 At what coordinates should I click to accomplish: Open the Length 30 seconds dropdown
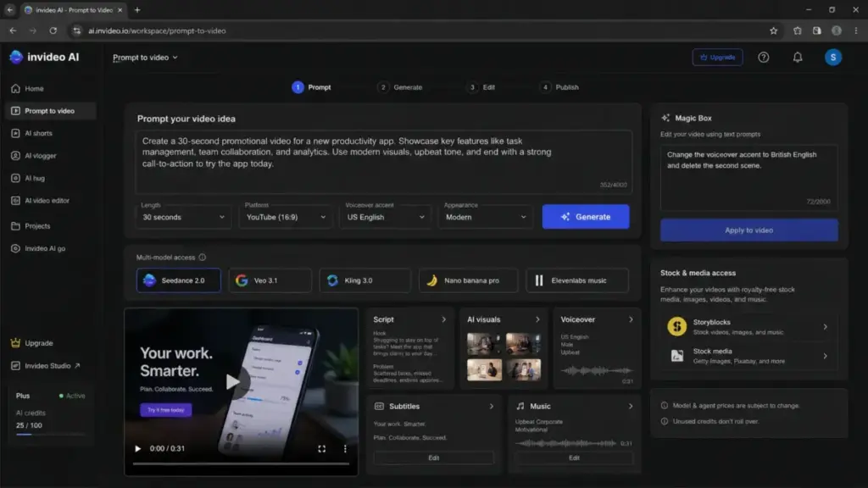click(183, 218)
